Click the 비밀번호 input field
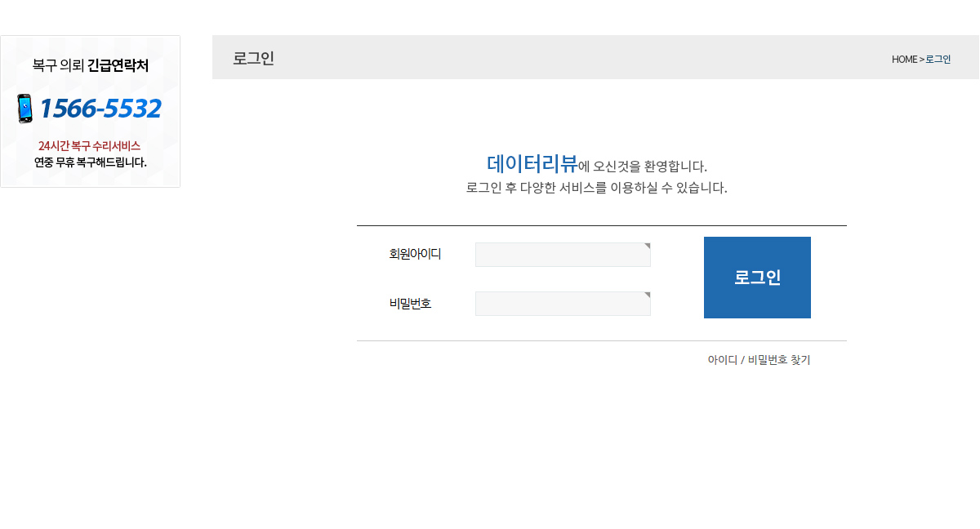980x529 pixels. click(563, 304)
